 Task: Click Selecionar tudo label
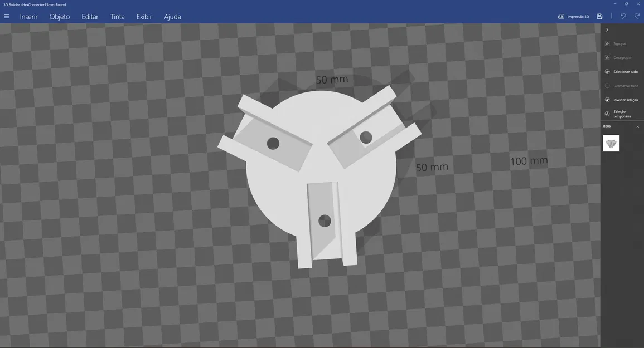click(626, 72)
